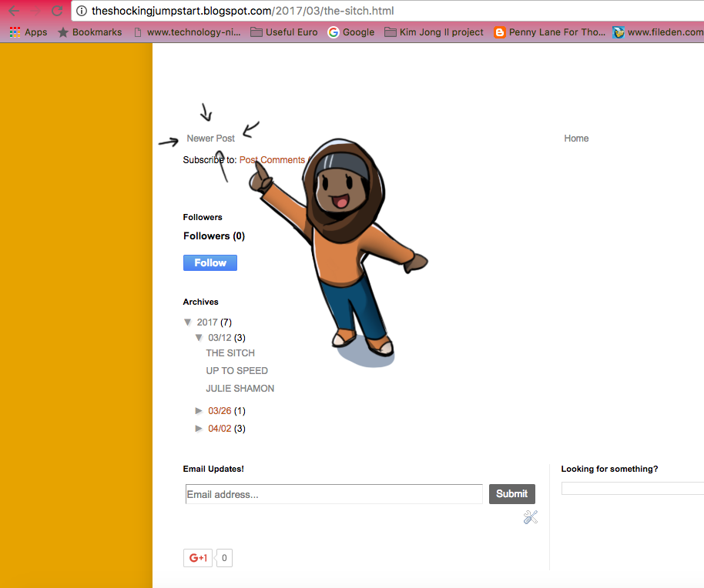Click the blue Follow button
This screenshot has width=704, height=588.
pos(210,262)
